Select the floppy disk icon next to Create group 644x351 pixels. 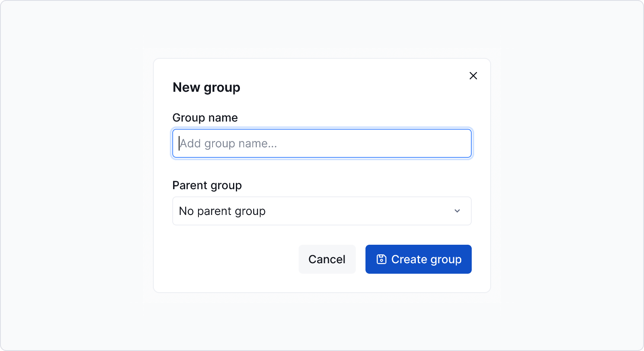[x=381, y=259]
